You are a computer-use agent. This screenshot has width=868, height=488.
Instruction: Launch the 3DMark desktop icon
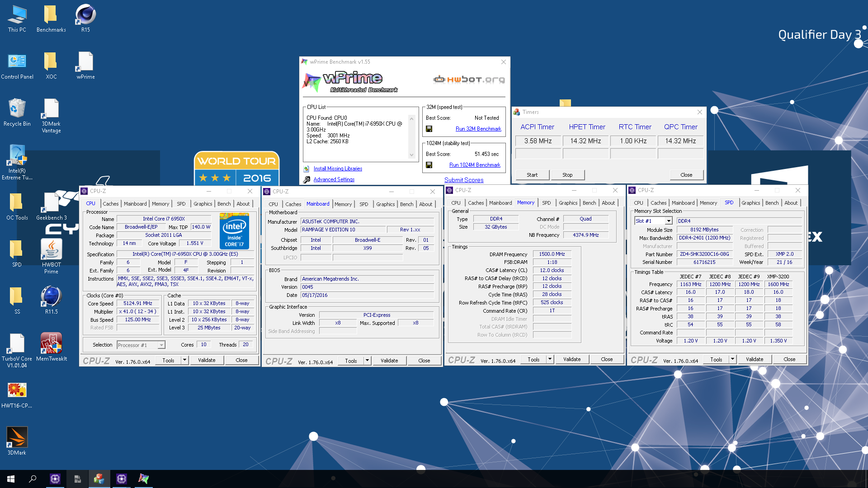tap(17, 442)
